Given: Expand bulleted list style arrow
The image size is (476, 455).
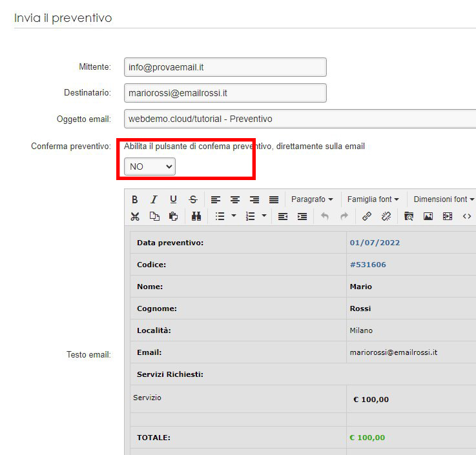Looking at the screenshot, I should click(x=234, y=216).
